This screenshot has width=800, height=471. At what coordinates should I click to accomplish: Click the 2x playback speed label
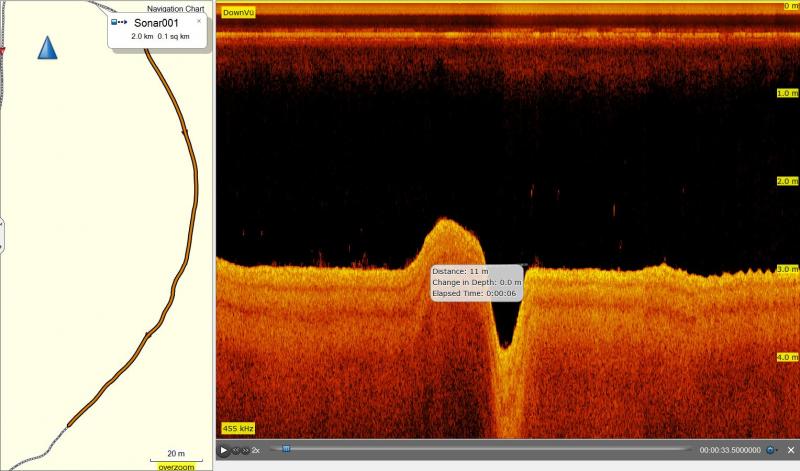pos(256,451)
